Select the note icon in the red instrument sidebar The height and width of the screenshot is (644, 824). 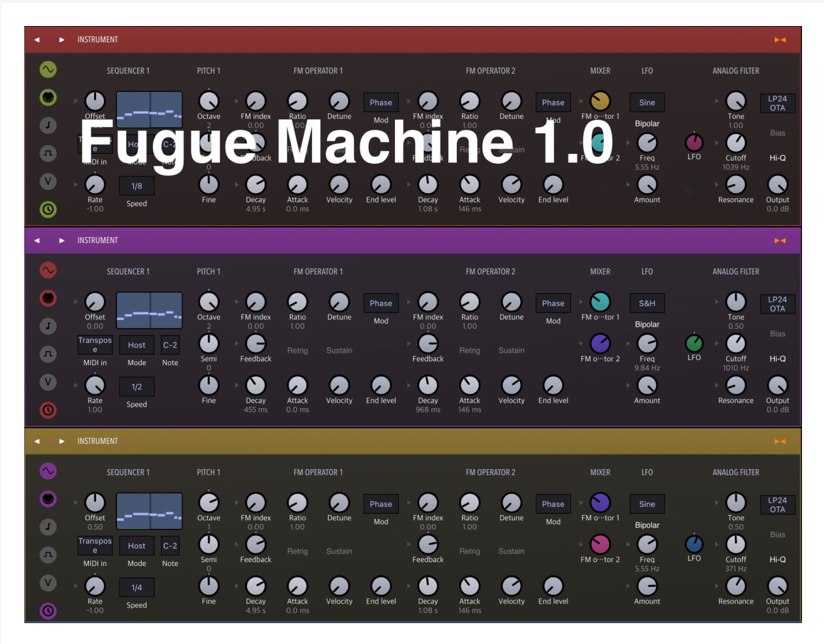tap(48, 125)
